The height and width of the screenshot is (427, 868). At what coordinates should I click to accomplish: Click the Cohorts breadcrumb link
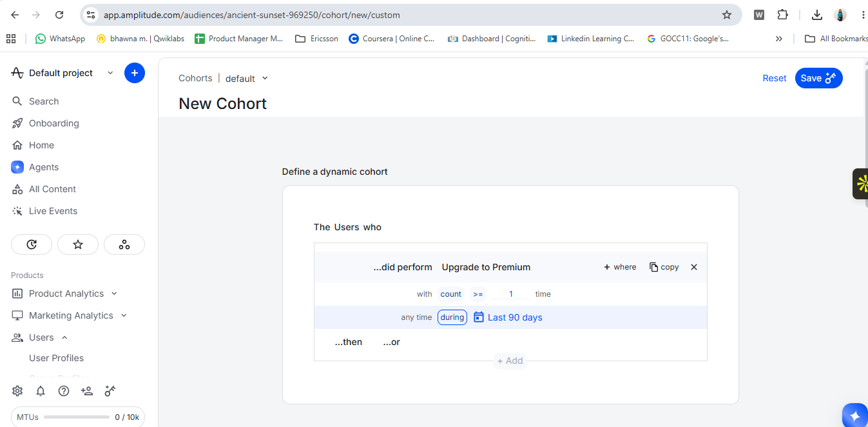pos(195,78)
